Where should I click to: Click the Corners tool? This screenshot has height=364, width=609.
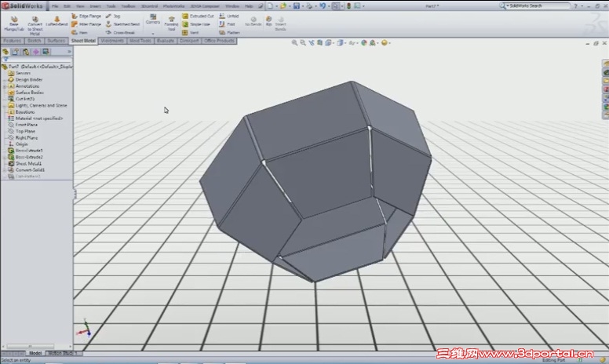pyautogui.click(x=153, y=20)
